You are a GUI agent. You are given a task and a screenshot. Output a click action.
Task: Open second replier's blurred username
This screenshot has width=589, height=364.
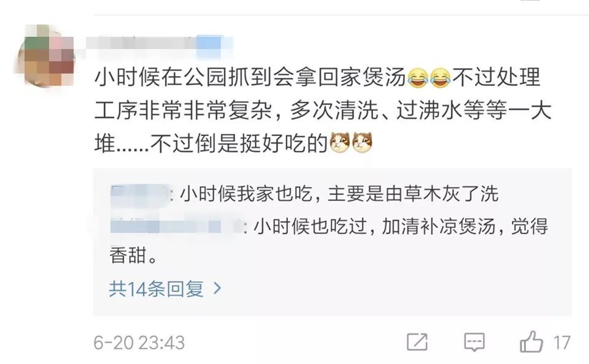click(x=176, y=227)
